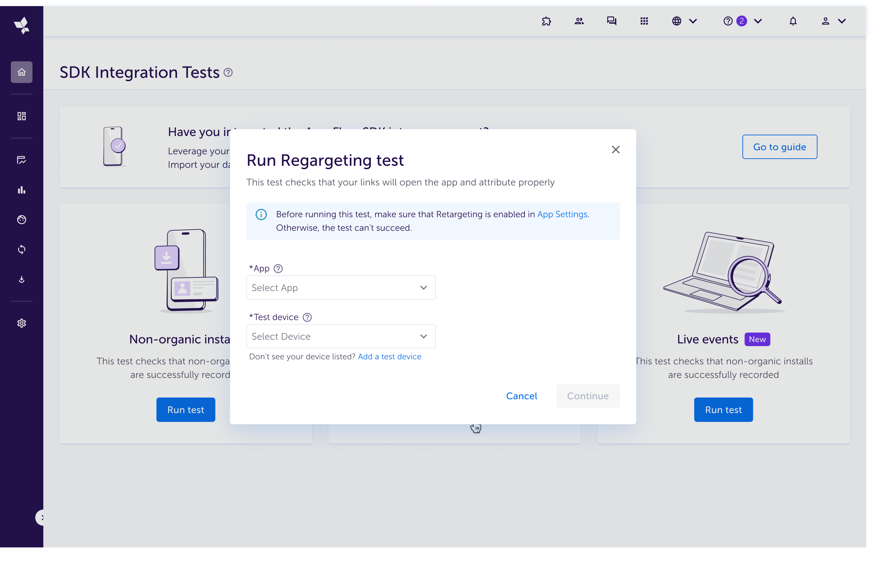Expand the Select App dropdown
This screenshot has height=588, width=873.
[x=340, y=288]
